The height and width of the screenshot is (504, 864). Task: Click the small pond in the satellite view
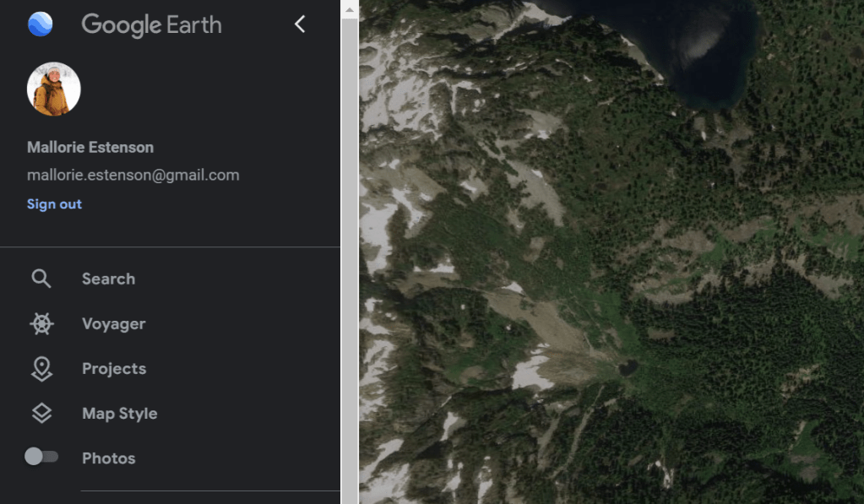pos(628,368)
